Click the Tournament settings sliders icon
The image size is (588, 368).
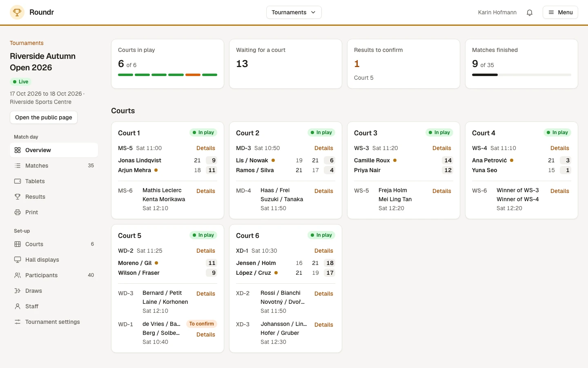(18, 322)
